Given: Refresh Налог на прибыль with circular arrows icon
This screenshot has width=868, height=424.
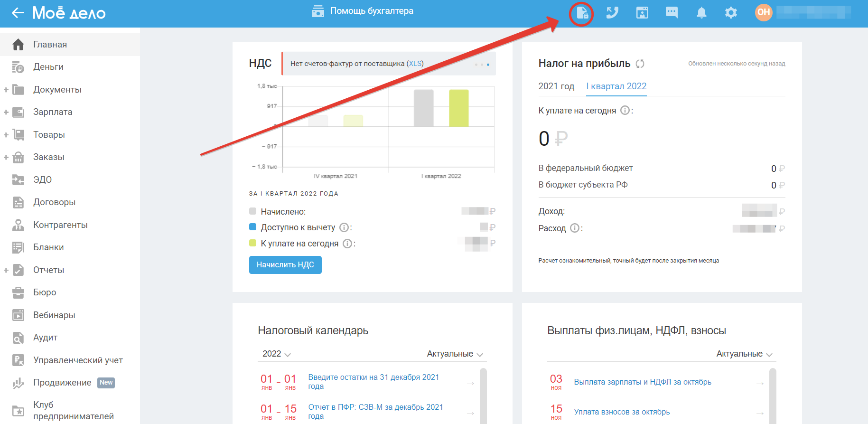Looking at the screenshot, I should tap(640, 64).
